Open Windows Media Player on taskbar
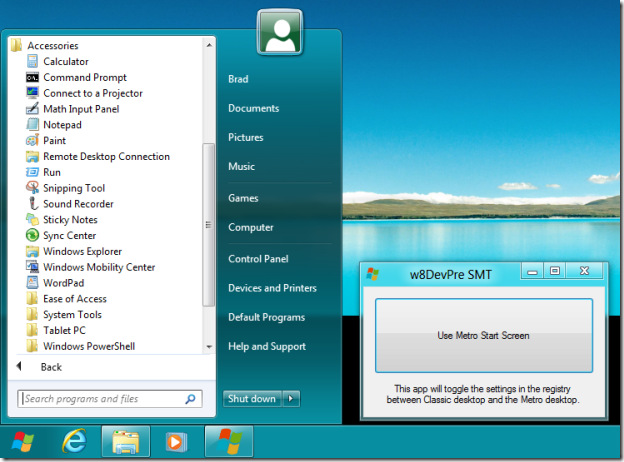 [176, 441]
